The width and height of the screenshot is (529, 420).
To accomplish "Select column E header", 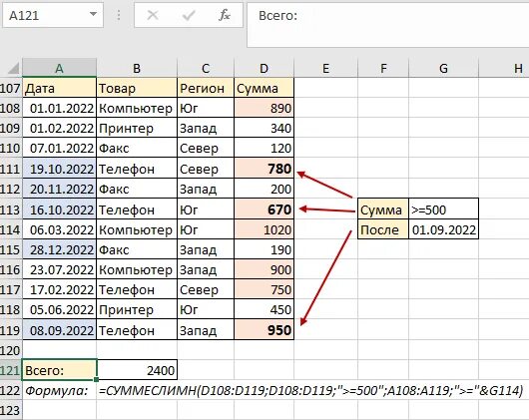I will 325,69.
